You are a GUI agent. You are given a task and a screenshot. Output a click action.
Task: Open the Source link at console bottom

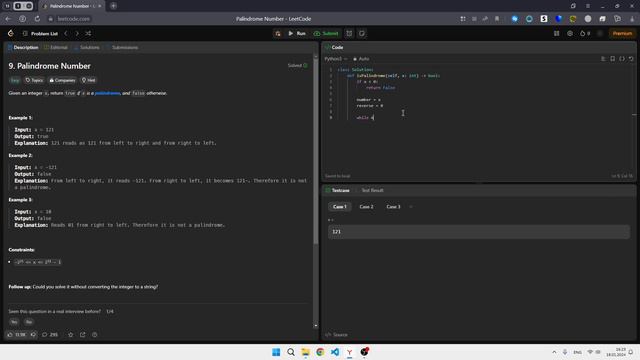pos(336,335)
